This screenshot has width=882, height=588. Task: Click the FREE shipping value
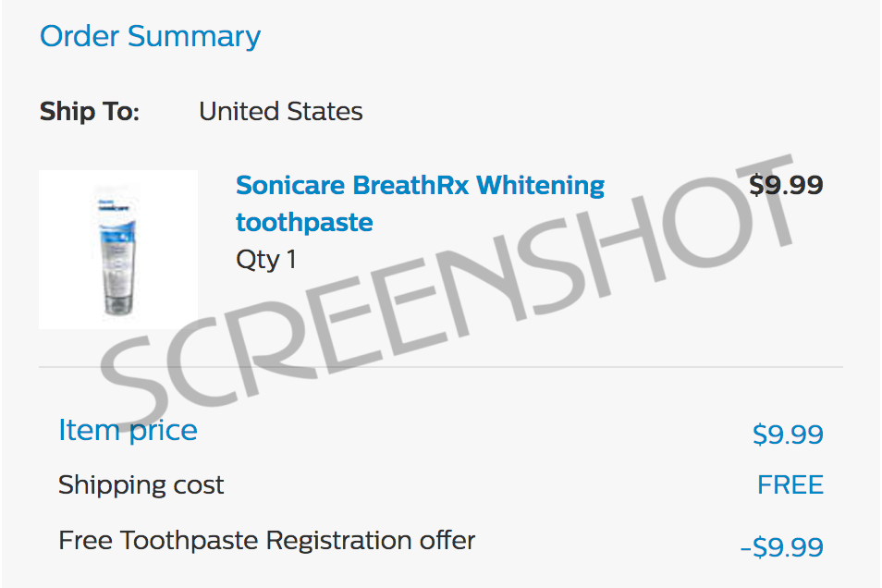click(790, 485)
